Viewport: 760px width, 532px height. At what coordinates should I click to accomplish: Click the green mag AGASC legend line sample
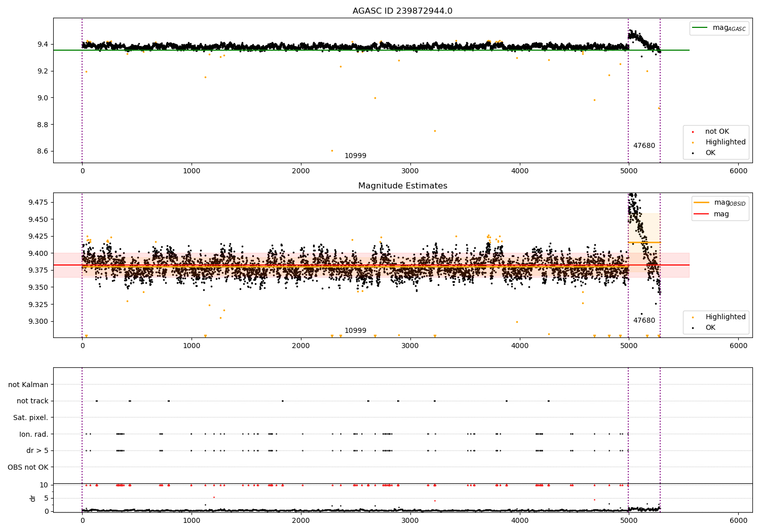[700, 28]
